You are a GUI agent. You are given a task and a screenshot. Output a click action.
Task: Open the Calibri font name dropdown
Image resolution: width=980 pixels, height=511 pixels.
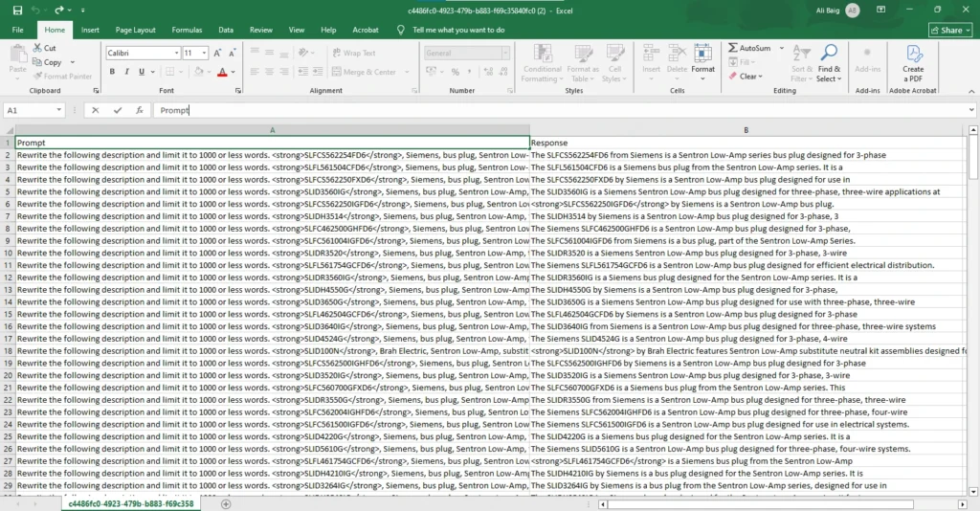[176, 53]
